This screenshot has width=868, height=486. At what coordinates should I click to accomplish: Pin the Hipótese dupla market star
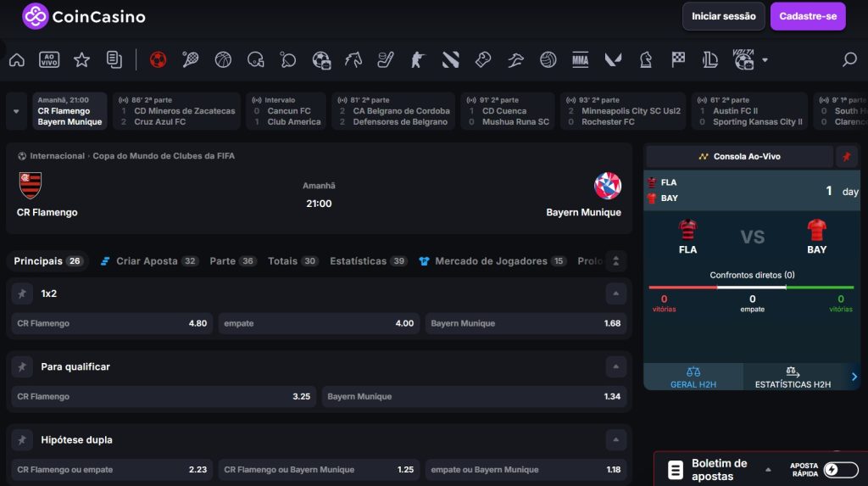(22, 440)
